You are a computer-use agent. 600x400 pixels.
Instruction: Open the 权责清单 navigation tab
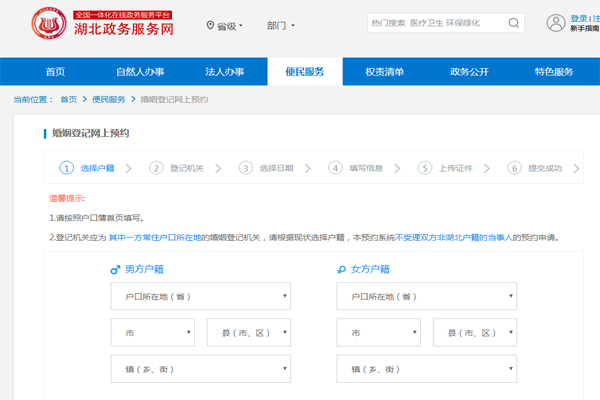(x=385, y=72)
